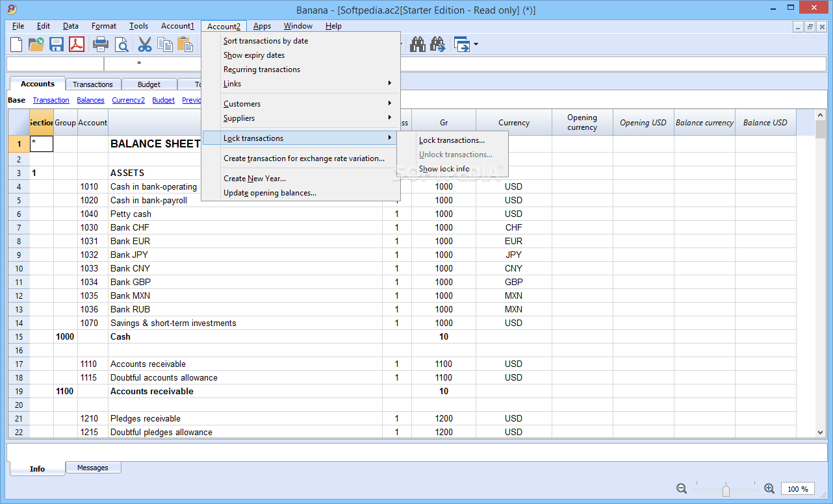The width and height of the screenshot is (833, 504).
Task: Click the vertical scrollbar down arrow
Action: 820,433
